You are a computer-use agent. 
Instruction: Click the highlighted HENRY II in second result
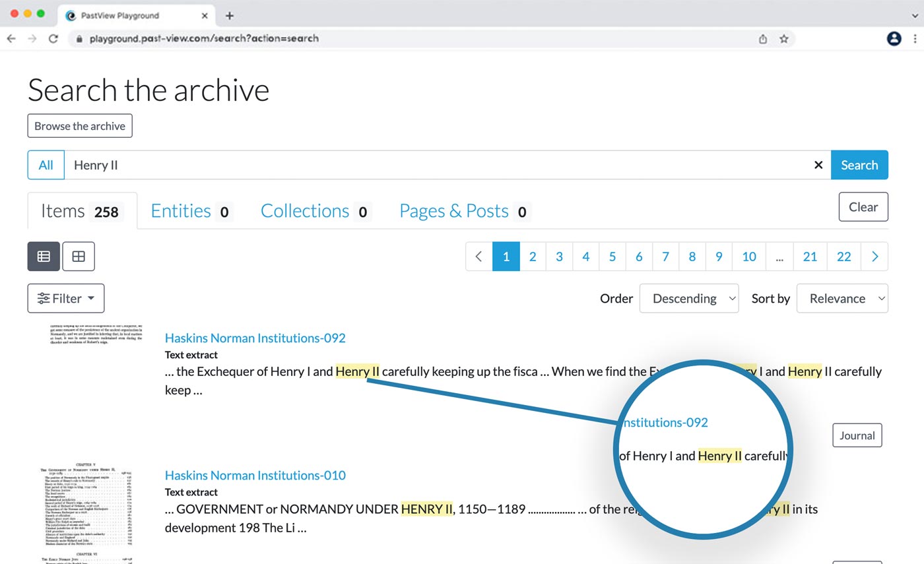[x=427, y=509]
